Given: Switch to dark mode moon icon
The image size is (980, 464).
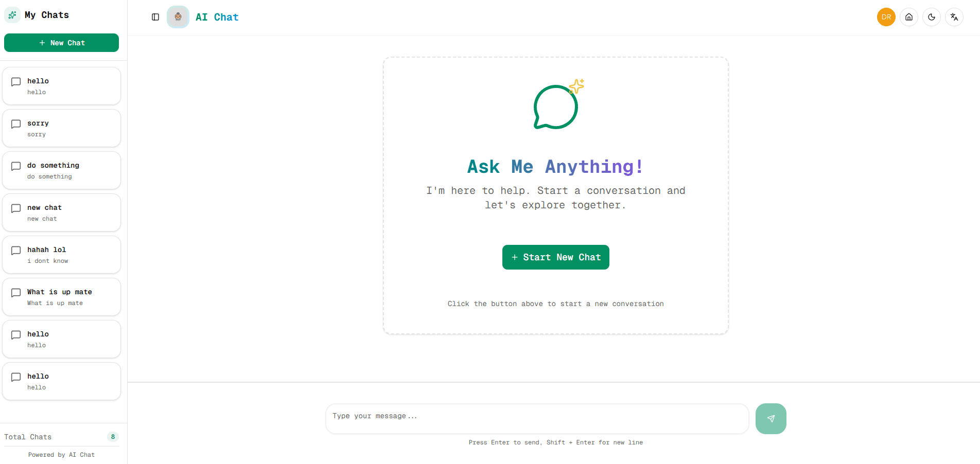Looking at the screenshot, I should (932, 17).
